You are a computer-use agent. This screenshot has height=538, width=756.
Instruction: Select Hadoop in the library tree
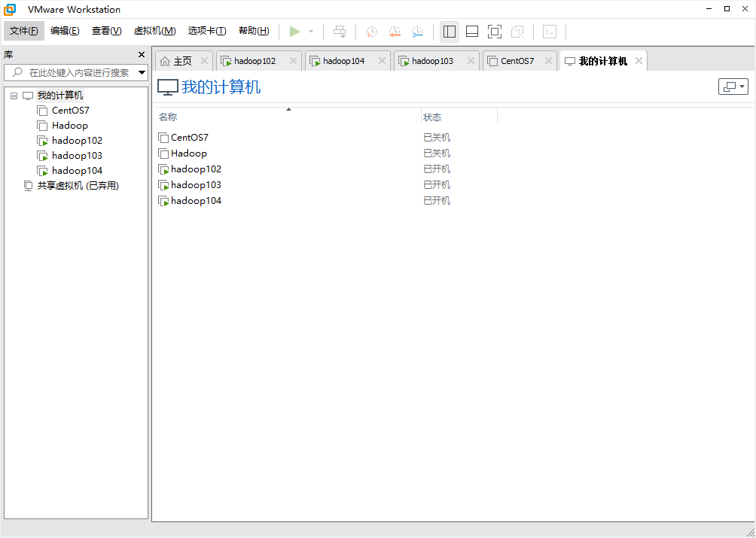tap(70, 125)
